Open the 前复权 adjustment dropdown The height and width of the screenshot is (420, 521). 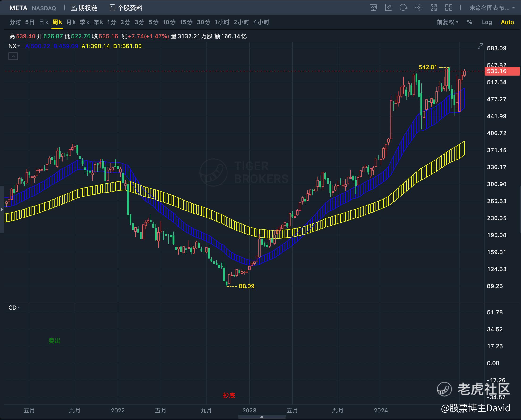[x=447, y=22]
